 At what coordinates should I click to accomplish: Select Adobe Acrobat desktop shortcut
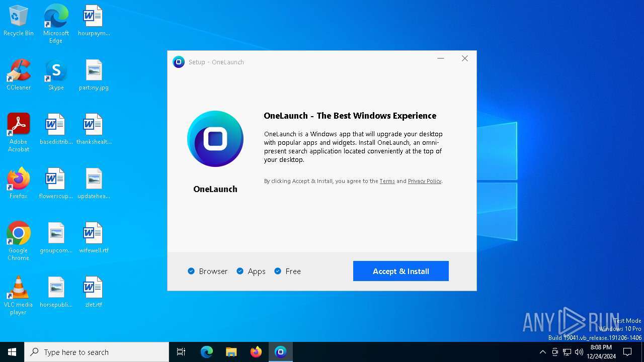pyautogui.click(x=19, y=133)
